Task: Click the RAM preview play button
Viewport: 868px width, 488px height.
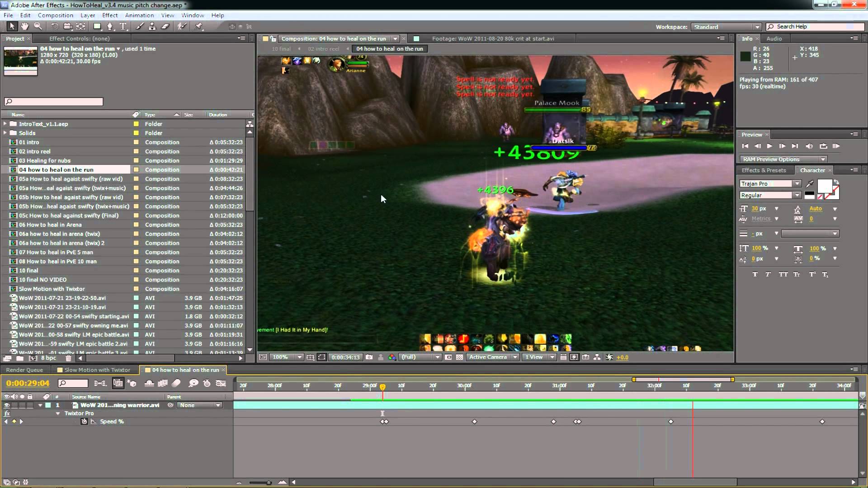Action: (836, 146)
